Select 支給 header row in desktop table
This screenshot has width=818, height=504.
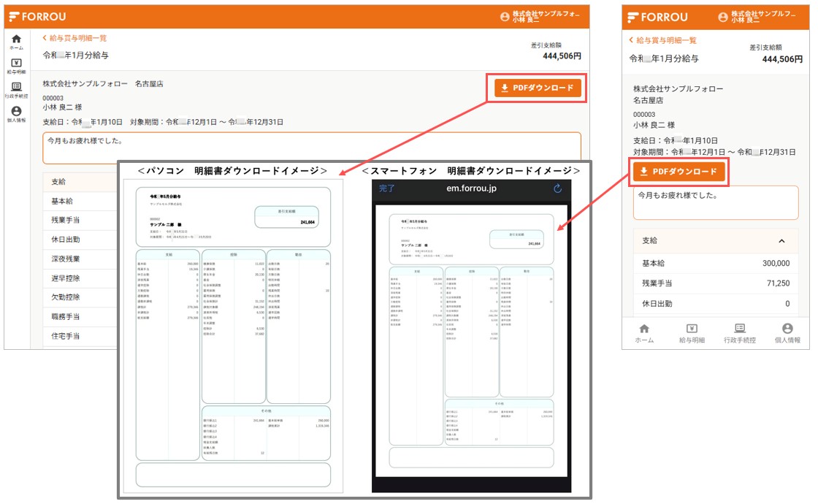[x=80, y=182]
